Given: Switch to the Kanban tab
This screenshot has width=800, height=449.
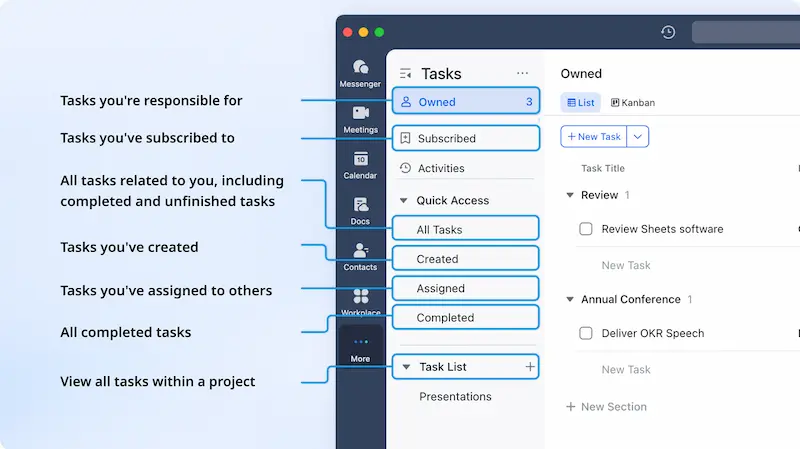Looking at the screenshot, I should (x=633, y=103).
